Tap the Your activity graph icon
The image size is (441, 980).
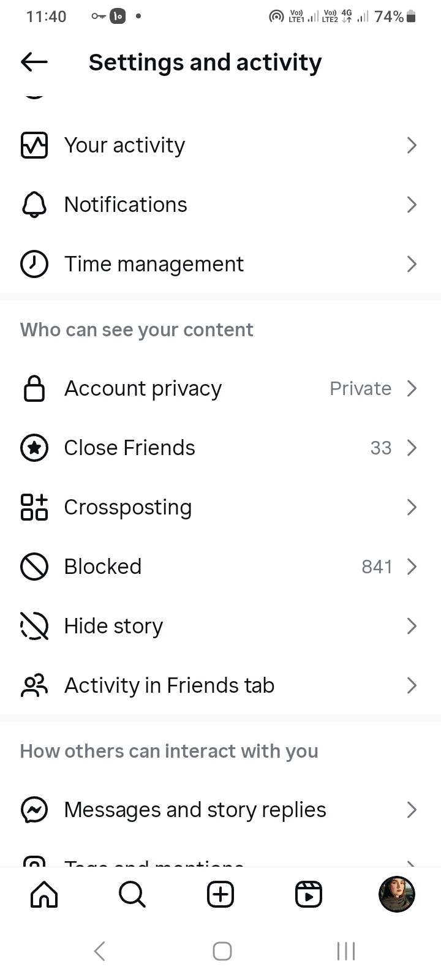(34, 145)
